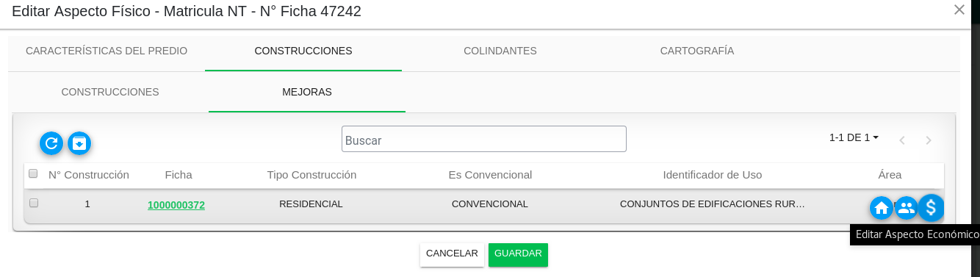980x277 pixels.
Task: Check the checkbox for construction row 1
Action: [34, 203]
